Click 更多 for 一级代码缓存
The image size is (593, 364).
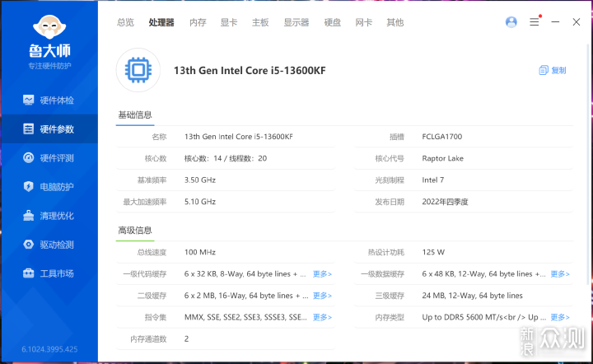(x=322, y=273)
